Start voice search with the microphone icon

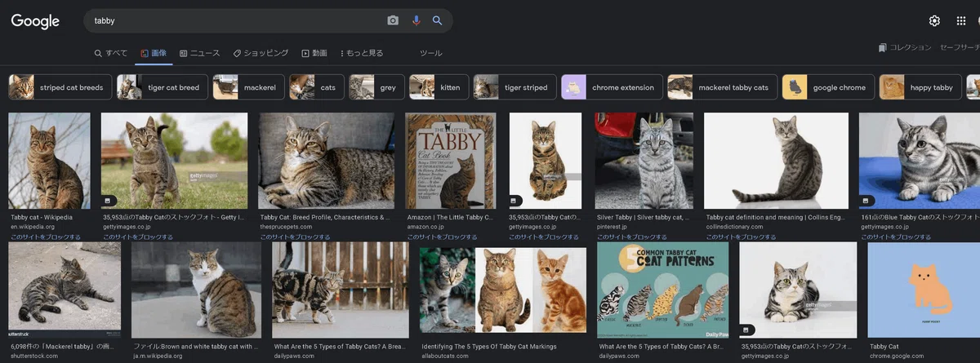tap(416, 20)
